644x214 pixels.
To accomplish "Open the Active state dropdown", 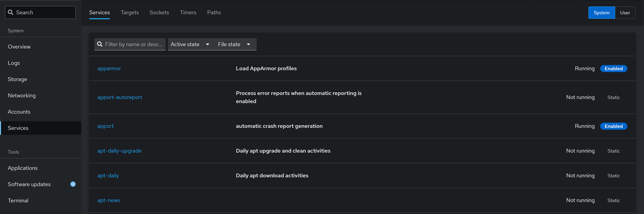I will (190, 44).
